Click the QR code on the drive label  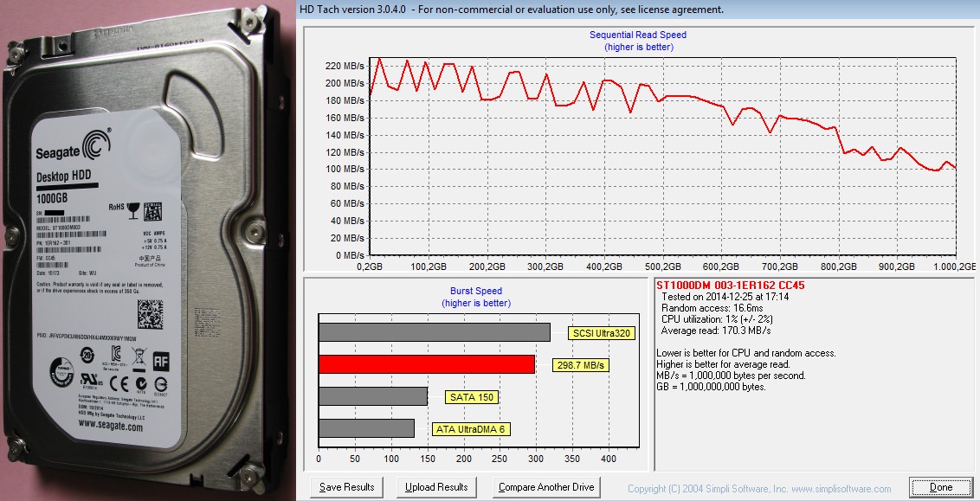(x=150, y=314)
